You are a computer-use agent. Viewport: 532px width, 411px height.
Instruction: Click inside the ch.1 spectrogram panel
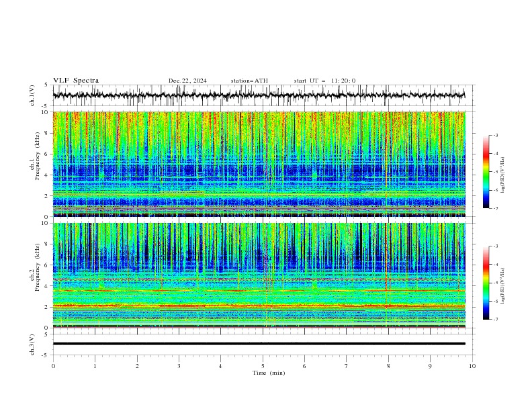click(x=259, y=164)
